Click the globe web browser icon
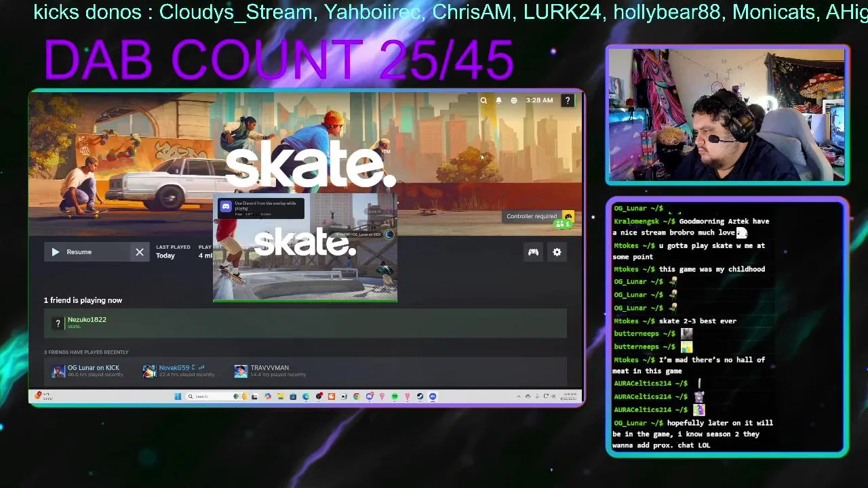The height and width of the screenshot is (488, 868). click(514, 100)
